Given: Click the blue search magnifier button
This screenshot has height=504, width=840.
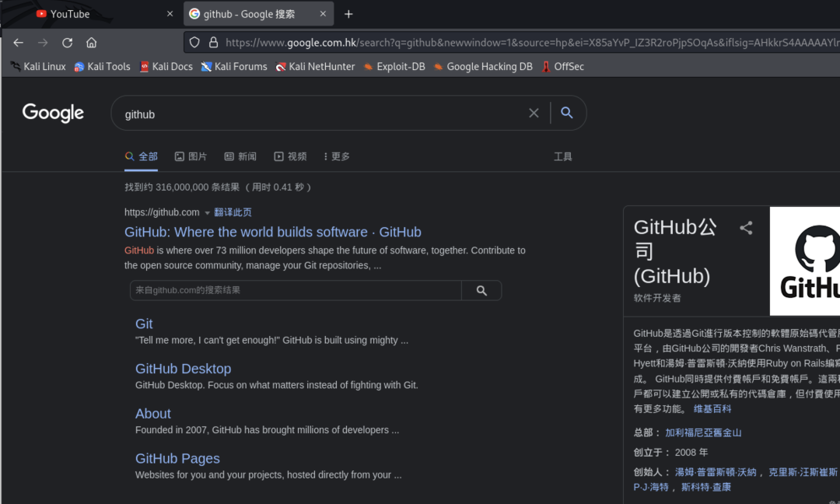Looking at the screenshot, I should pos(567,113).
